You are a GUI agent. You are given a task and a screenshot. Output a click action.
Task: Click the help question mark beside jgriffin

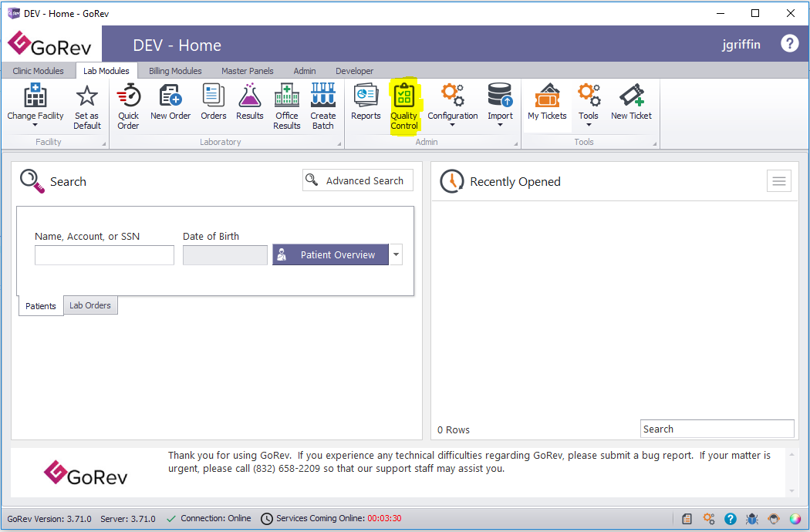[789, 43]
